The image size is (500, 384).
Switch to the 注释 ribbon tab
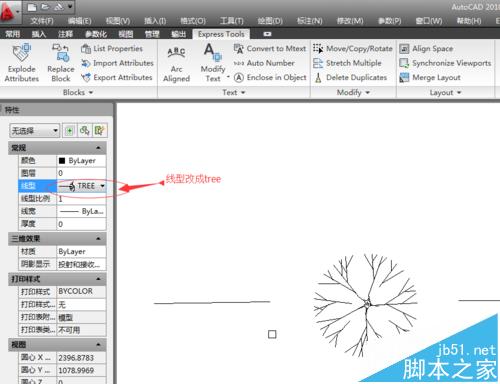point(65,34)
